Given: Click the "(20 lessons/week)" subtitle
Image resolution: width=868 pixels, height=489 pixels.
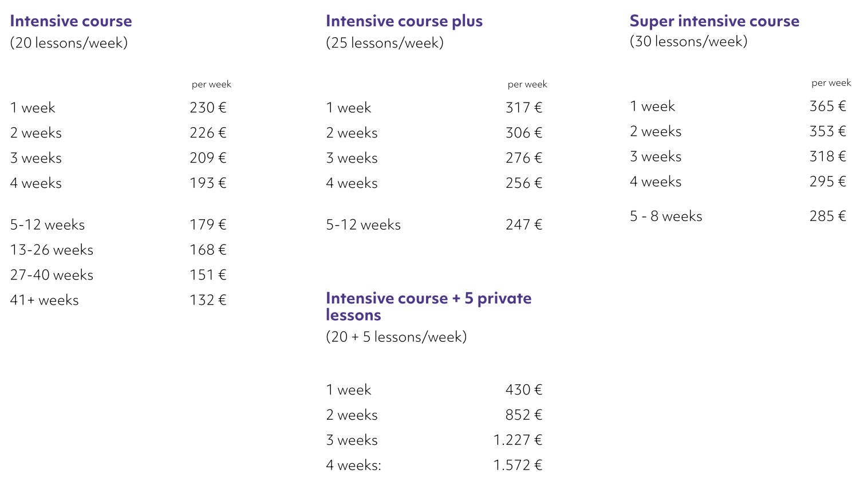Looking at the screenshot, I should [x=69, y=43].
